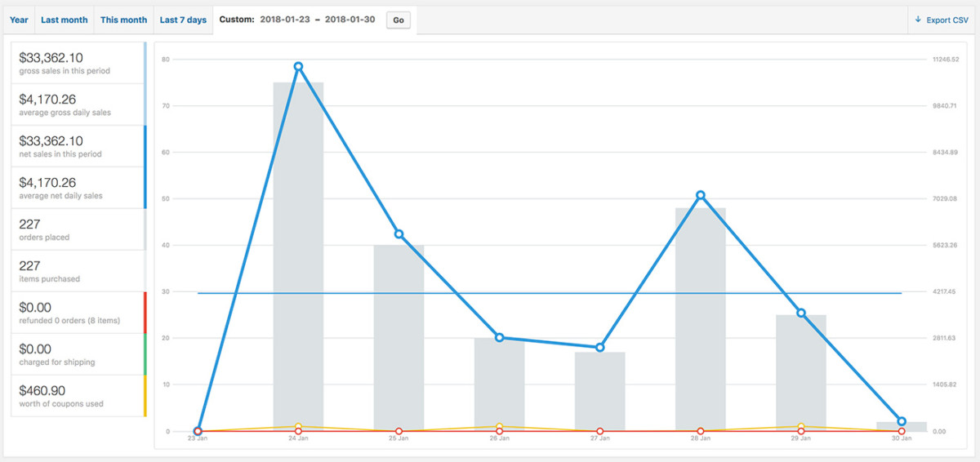
Task: Open the Last month tab
Action: [65, 20]
